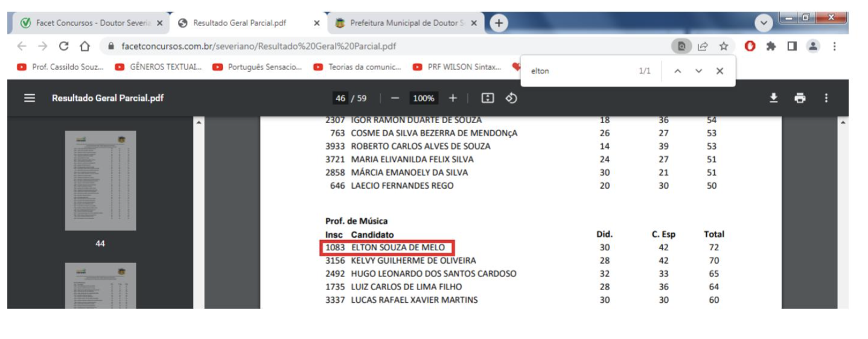Image resolution: width=868 pixels, height=339 pixels.
Task: Download the PDF using the download icon
Action: tap(773, 98)
